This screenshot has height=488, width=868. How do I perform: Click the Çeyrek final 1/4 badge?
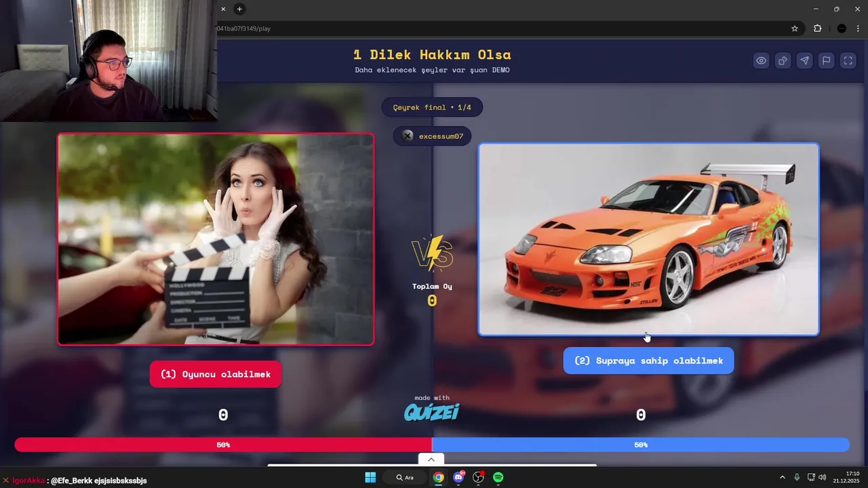coord(432,107)
